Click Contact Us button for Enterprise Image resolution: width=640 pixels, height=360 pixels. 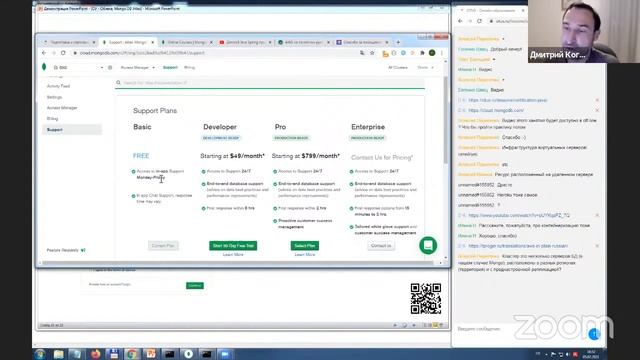pos(381,246)
